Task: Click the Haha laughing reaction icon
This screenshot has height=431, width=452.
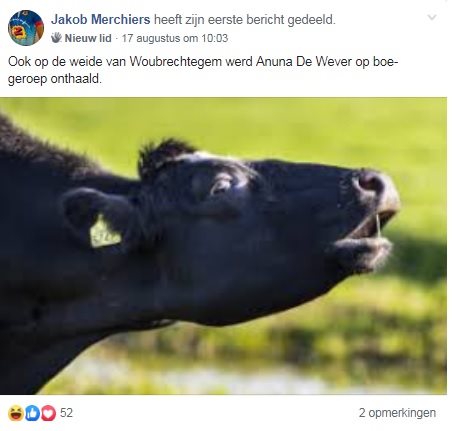Action: coord(16,413)
